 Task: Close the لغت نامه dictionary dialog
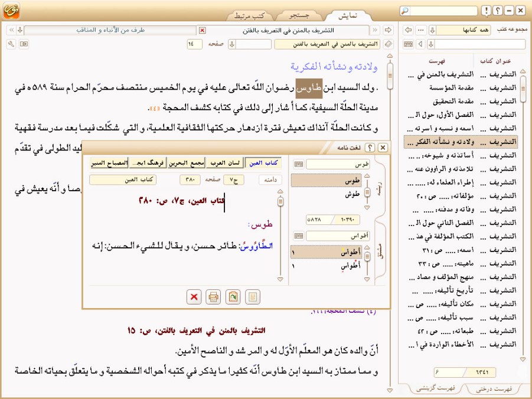pyautogui.click(x=383, y=148)
